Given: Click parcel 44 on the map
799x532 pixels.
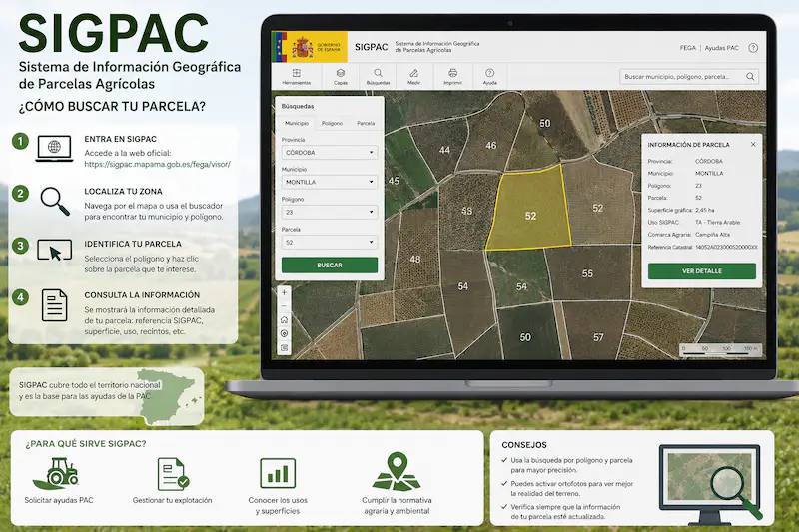Looking at the screenshot, I should pyautogui.click(x=444, y=150).
